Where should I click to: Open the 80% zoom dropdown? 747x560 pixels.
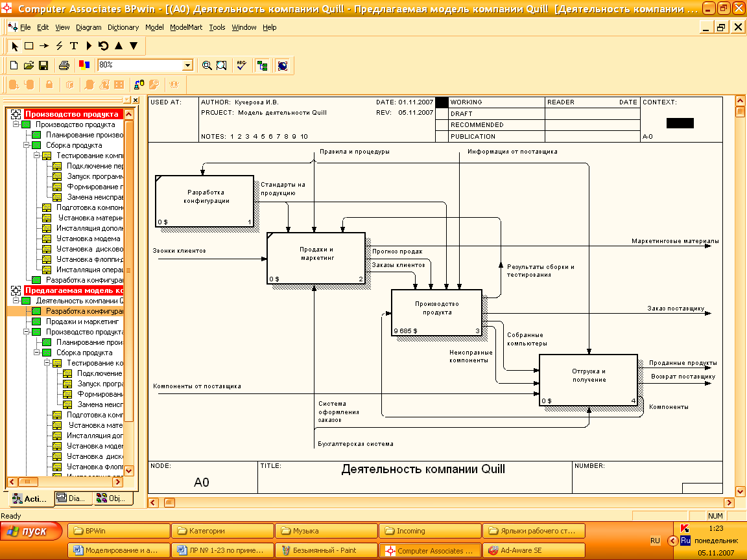pyautogui.click(x=187, y=65)
